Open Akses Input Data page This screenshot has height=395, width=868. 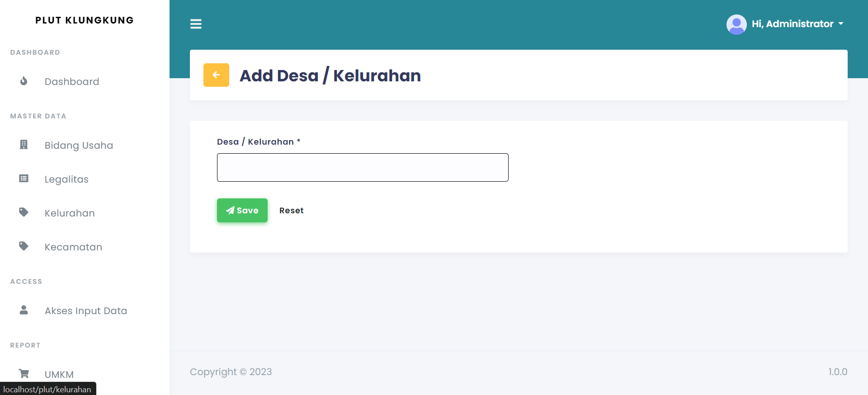click(85, 311)
